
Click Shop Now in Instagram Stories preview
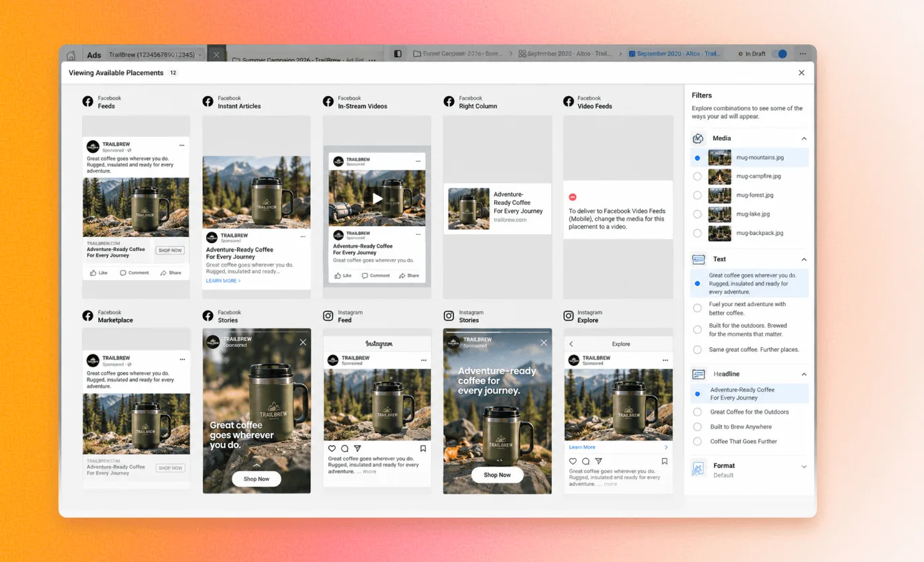pos(497,475)
